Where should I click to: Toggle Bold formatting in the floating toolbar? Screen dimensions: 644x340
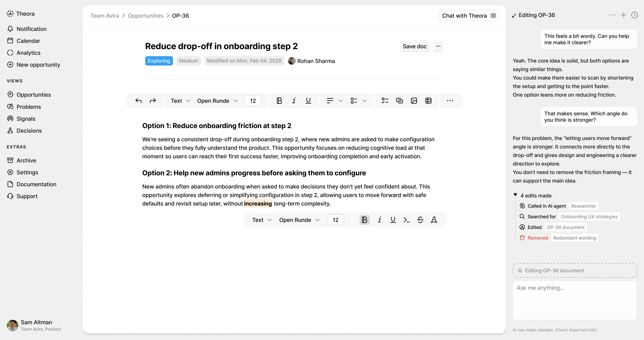point(364,220)
